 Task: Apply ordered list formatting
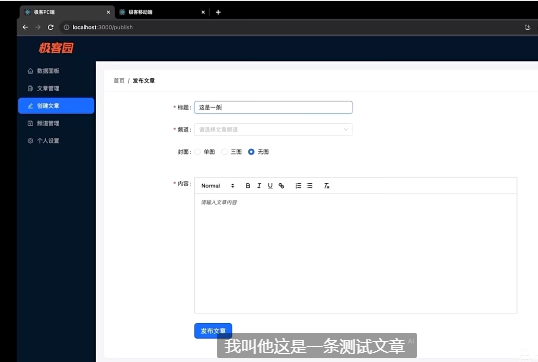pos(298,186)
